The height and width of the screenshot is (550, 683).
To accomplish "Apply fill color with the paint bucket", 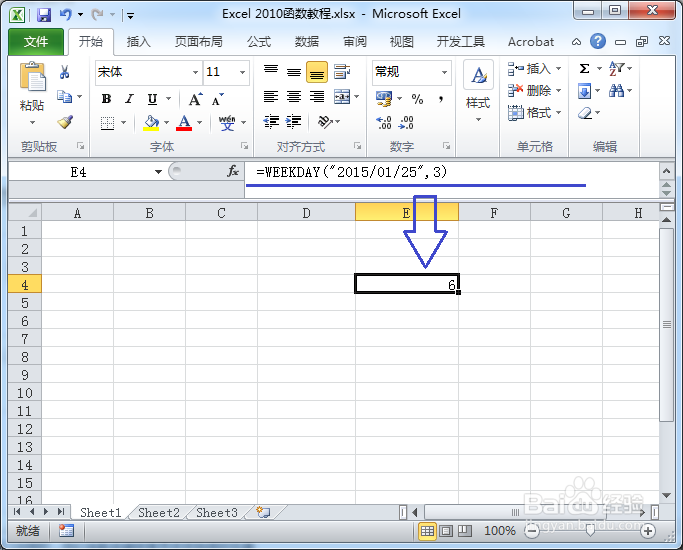I will 151,122.
